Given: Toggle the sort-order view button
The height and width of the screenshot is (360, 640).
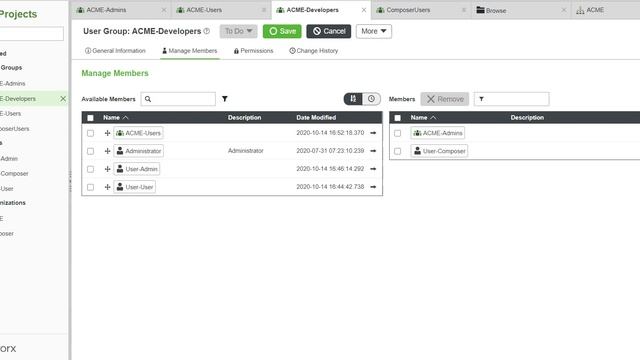Looking at the screenshot, I should 353,99.
